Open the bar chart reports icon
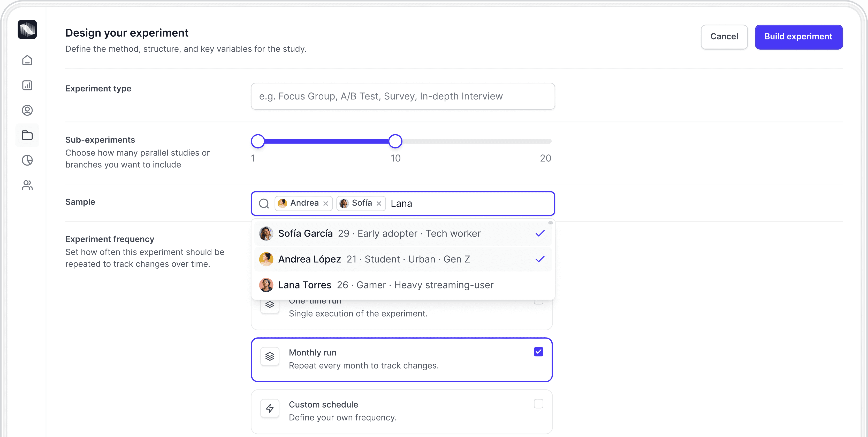This screenshot has width=868, height=437. (x=27, y=85)
